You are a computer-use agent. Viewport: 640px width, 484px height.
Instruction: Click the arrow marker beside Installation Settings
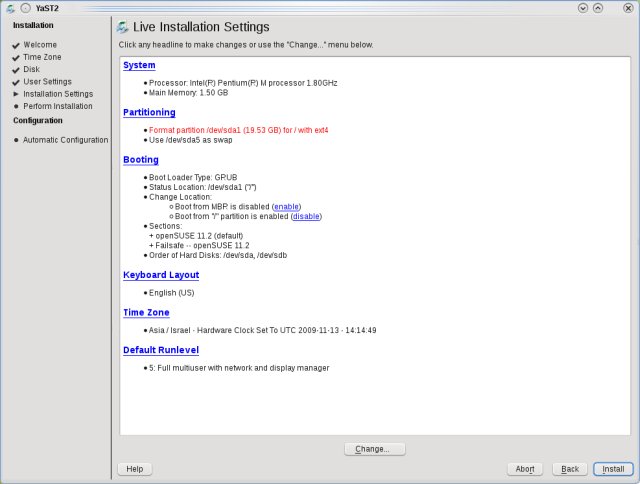point(16,94)
